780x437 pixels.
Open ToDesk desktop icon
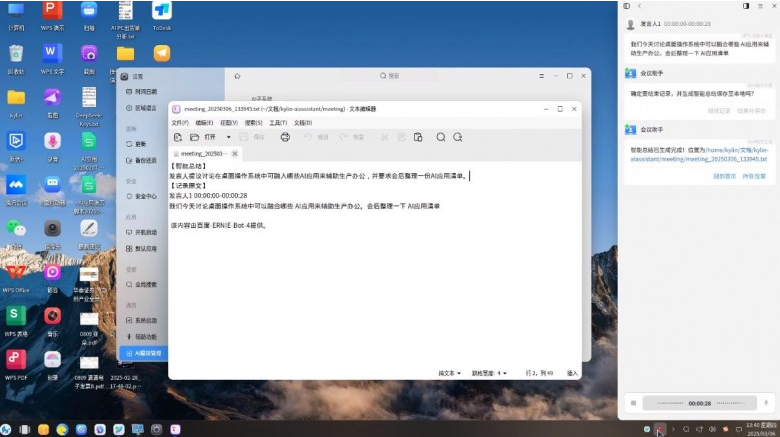(162, 15)
